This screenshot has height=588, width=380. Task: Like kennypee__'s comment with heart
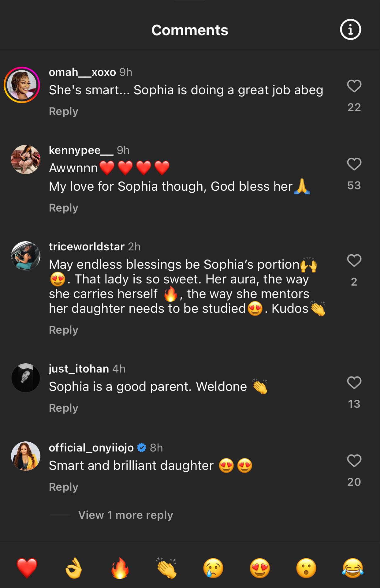[x=354, y=164]
